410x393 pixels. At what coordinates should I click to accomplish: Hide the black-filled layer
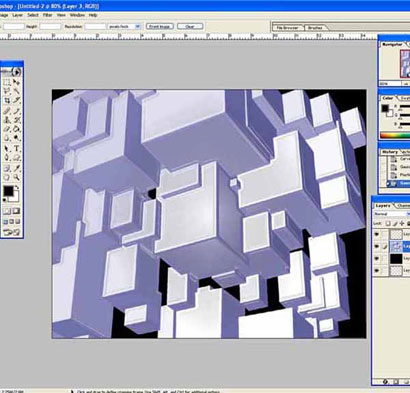[x=377, y=259]
